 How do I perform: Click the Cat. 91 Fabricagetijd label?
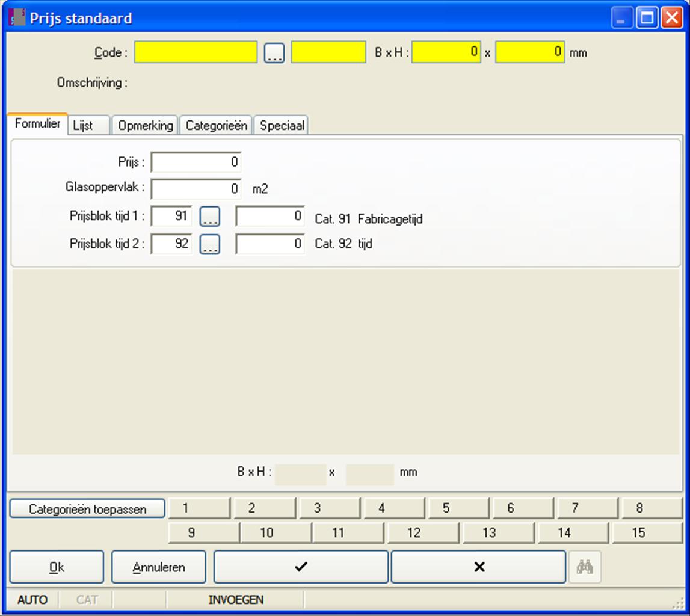click(x=369, y=219)
